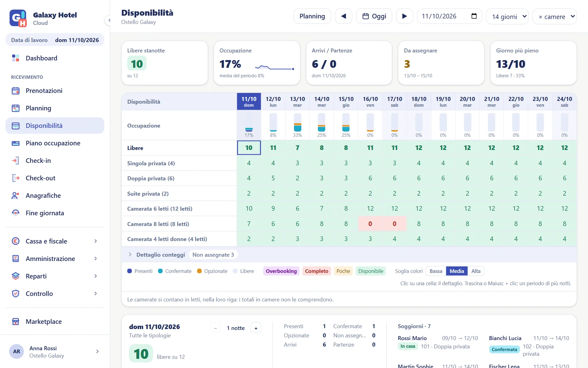Click the Marketplace shop icon
The width and height of the screenshot is (588, 368).
(16, 322)
